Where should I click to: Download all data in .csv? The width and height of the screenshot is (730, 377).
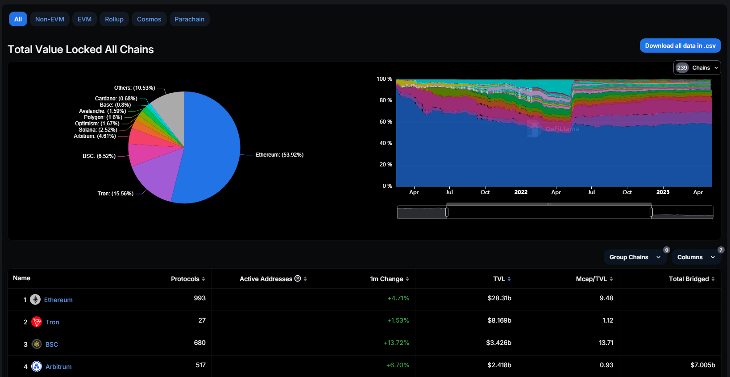tap(680, 46)
